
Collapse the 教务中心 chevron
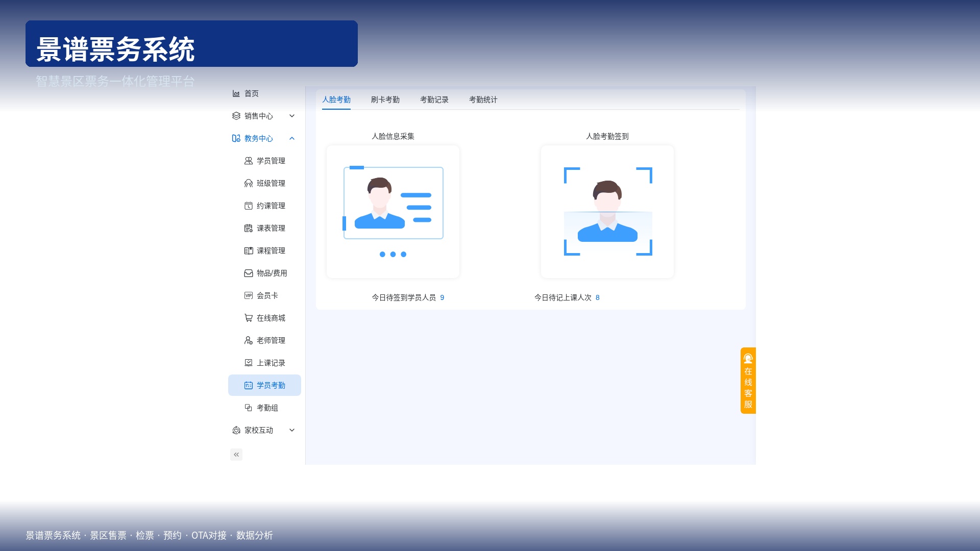point(292,138)
